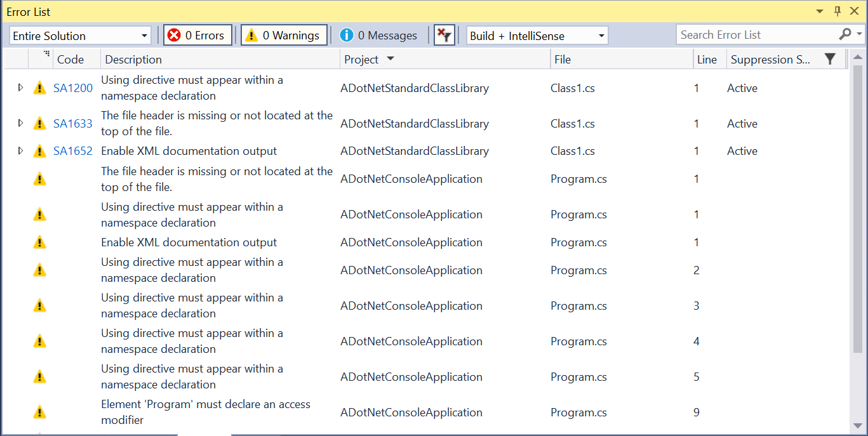Click the pin icon on the Error List titlebar
Viewport: 868px width, 436px height.
tap(837, 11)
